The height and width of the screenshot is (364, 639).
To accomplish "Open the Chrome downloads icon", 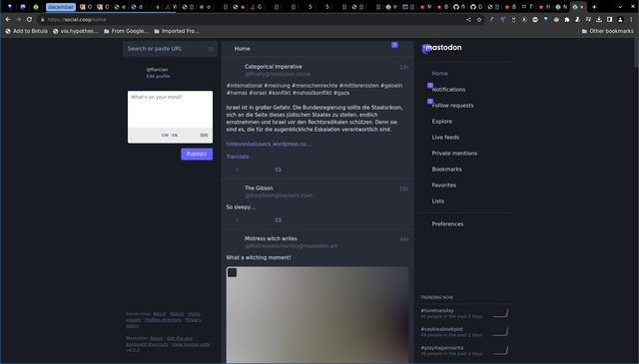I will click(x=599, y=20).
